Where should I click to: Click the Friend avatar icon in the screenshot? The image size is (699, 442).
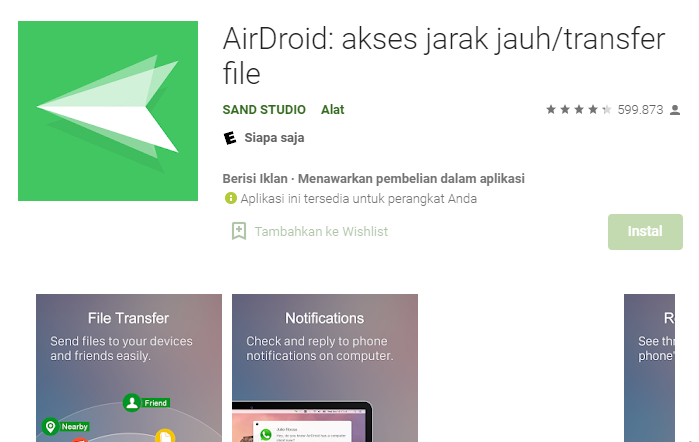tap(131, 402)
